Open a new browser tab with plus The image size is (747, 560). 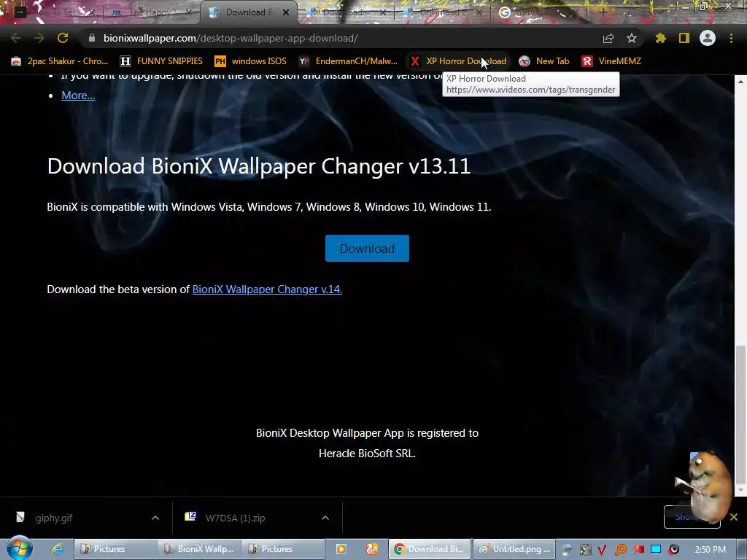click(603, 12)
